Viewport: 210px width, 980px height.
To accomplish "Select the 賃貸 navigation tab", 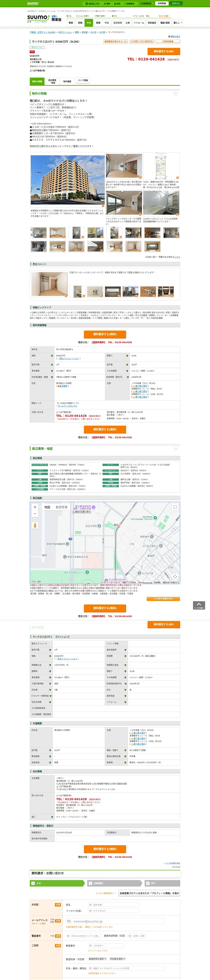I will [x=70, y=23].
